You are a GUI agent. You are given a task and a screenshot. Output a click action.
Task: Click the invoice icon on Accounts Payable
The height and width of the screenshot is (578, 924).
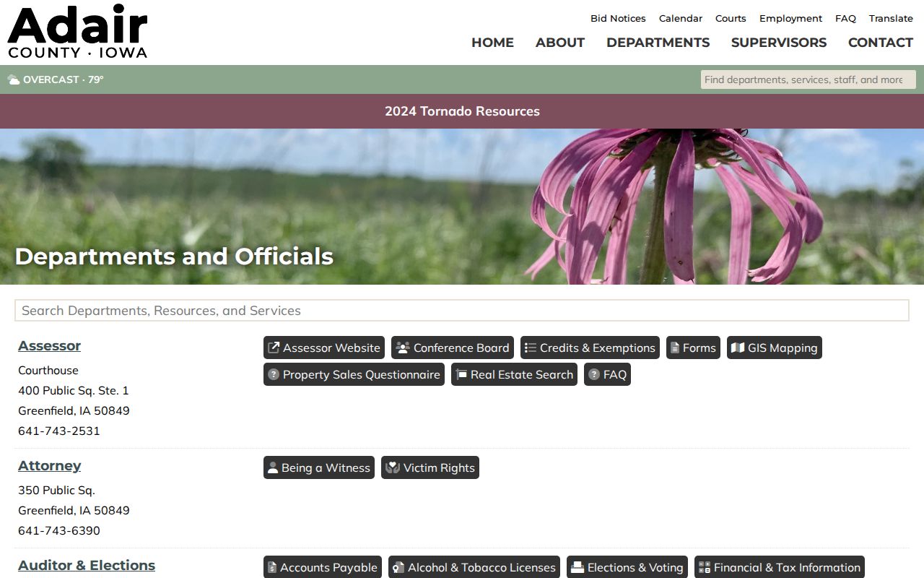272,567
